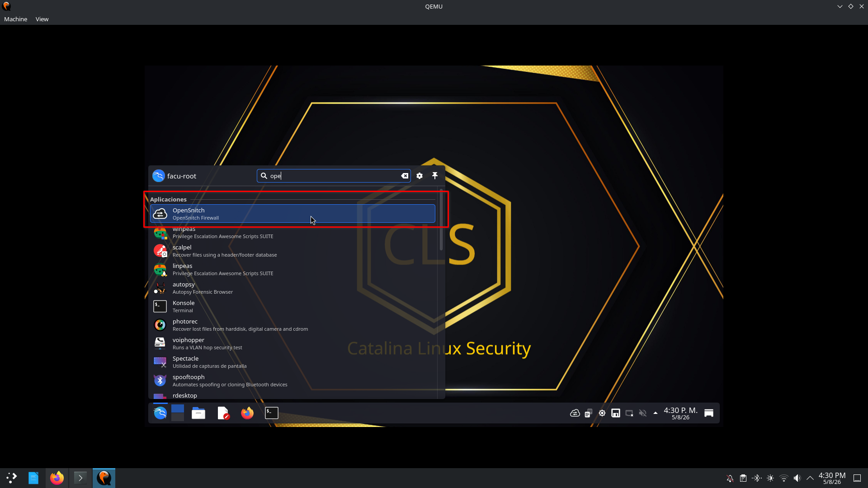The width and height of the screenshot is (868, 488).
Task: Open the View menu in QEMU
Action: (42, 19)
